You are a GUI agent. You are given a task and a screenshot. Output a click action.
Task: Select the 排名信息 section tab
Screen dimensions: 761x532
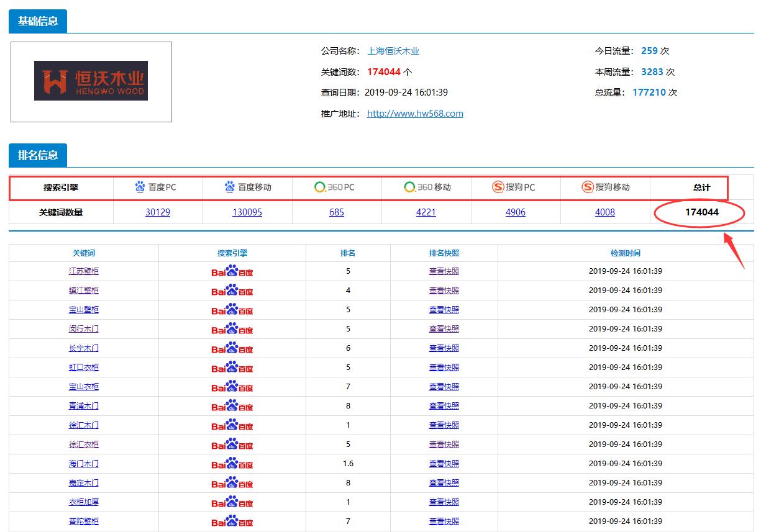tap(38, 155)
